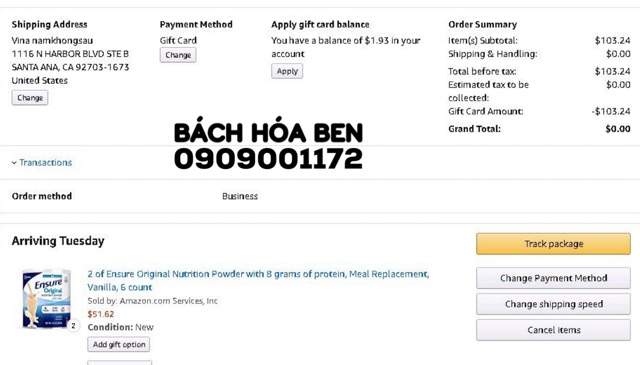
Task: Click the quantity badge on the Ensure image
Action: tap(73, 326)
